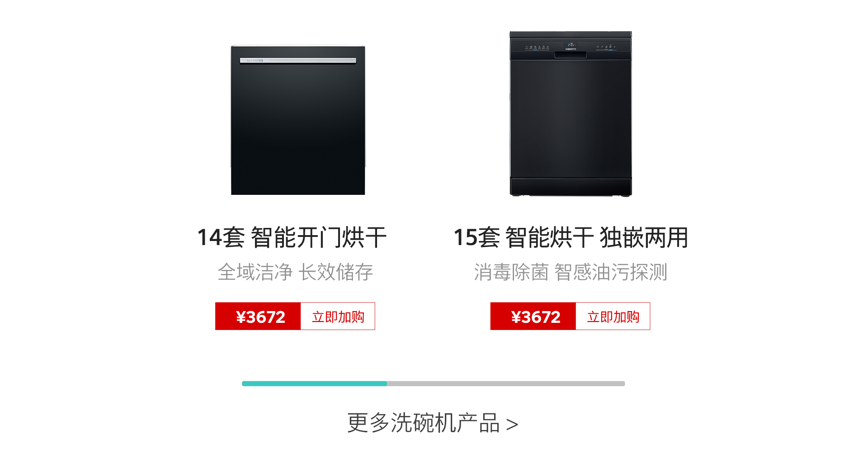868x449 pixels.
Task: Click the right option indicator icons on the freestanding dishwasher panel
Action: pyautogui.click(x=606, y=47)
